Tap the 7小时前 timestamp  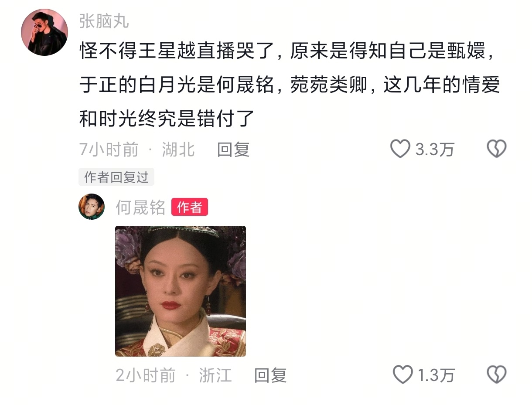pyautogui.click(x=109, y=150)
